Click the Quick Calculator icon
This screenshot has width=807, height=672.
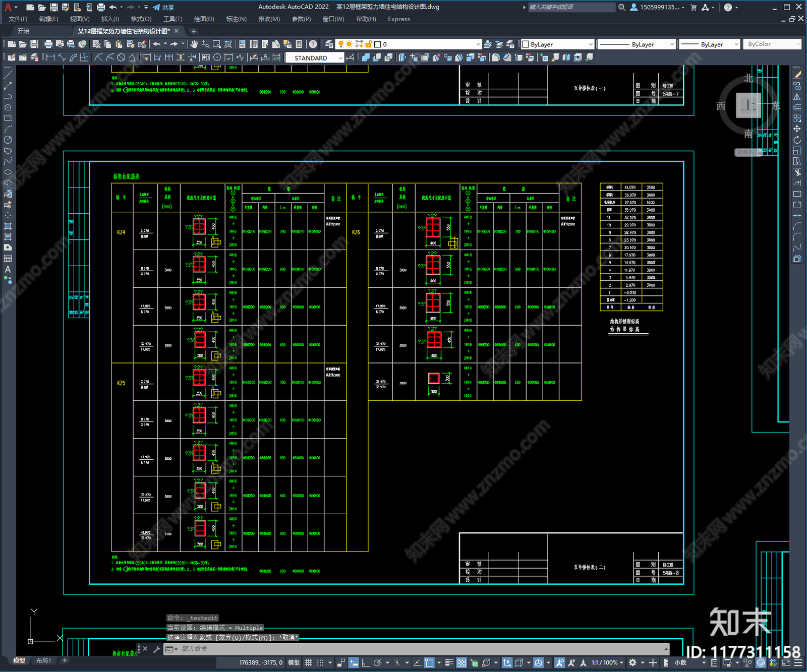299,44
